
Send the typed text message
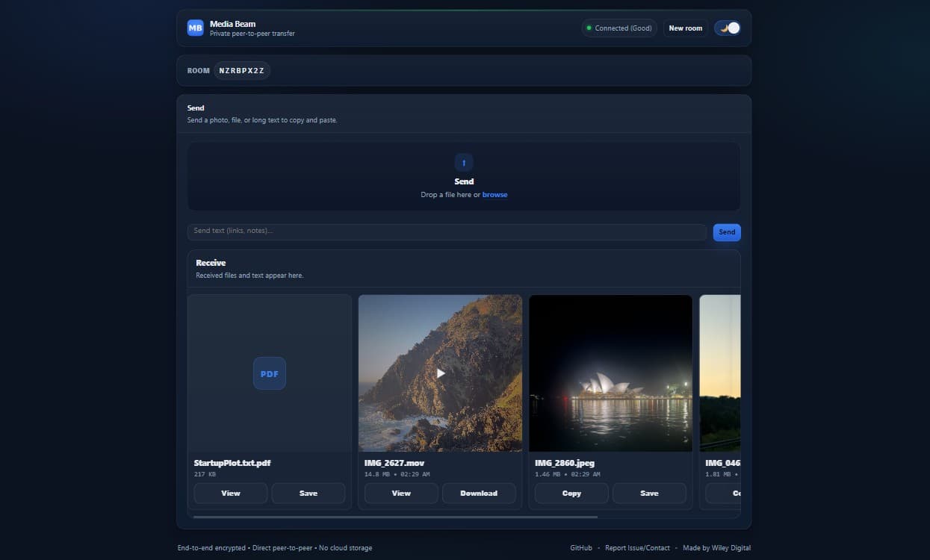click(x=726, y=231)
